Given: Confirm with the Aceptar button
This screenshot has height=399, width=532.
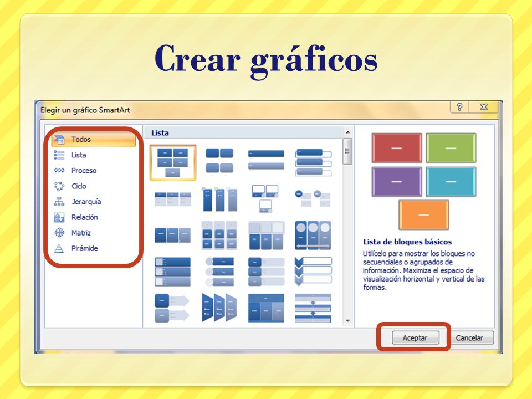Looking at the screenshot, I should (415, 337).
